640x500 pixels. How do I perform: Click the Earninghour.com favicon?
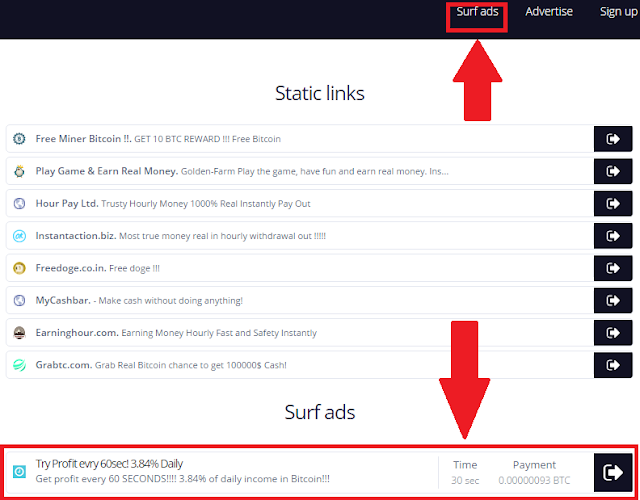click(19, 333)
